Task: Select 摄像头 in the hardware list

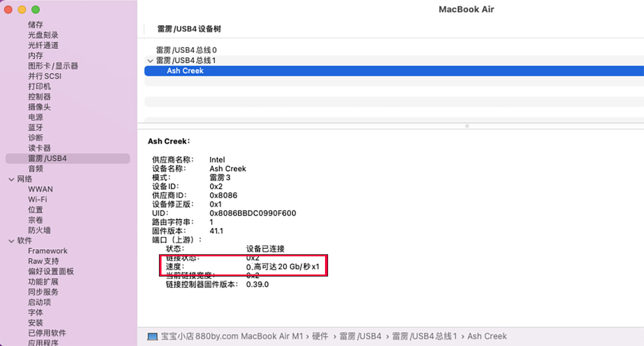Action: click(39, 107)
